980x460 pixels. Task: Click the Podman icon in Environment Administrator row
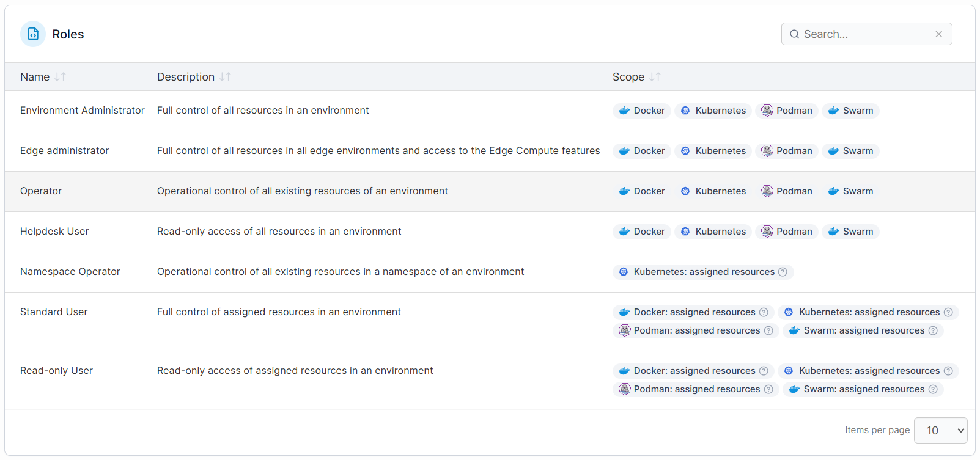coord(767,111)
